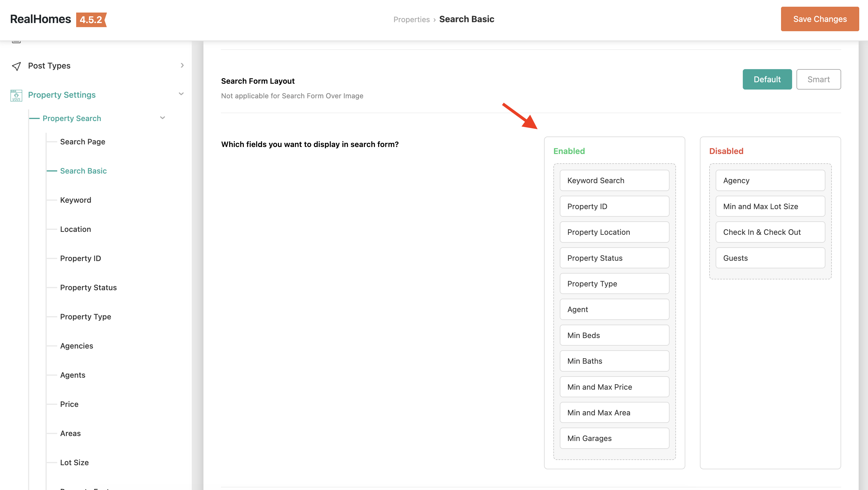Click the Agency field in Disabled list

[x=770, y=181]
